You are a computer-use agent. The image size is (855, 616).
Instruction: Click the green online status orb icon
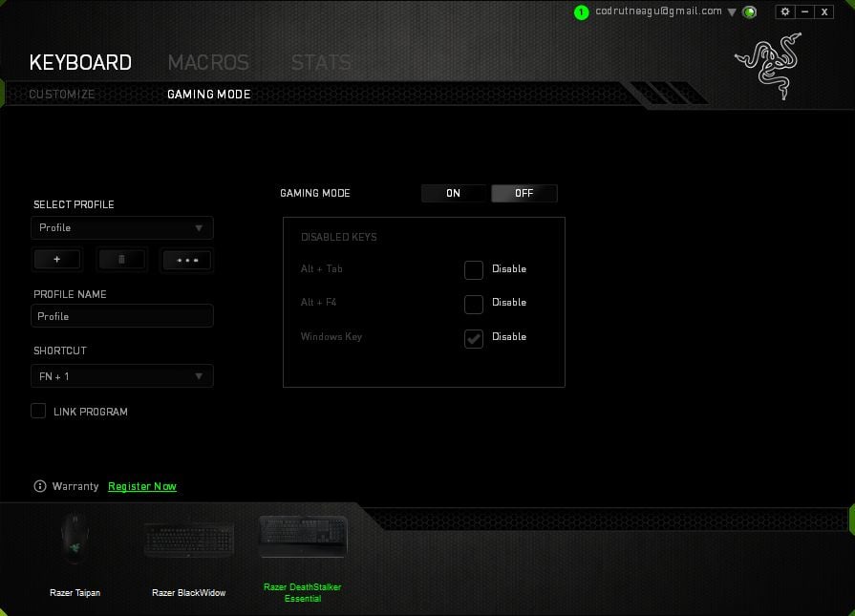click(750, 12)
